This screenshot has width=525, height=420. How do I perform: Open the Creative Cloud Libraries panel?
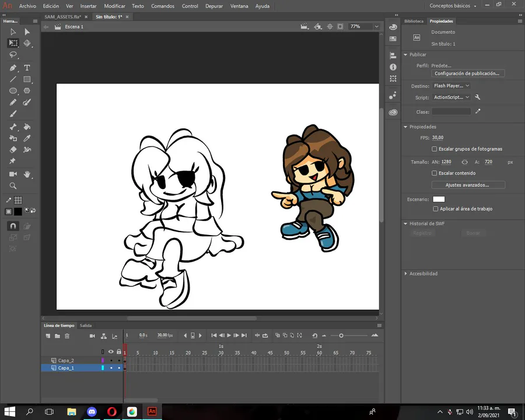tap(393, 112)
